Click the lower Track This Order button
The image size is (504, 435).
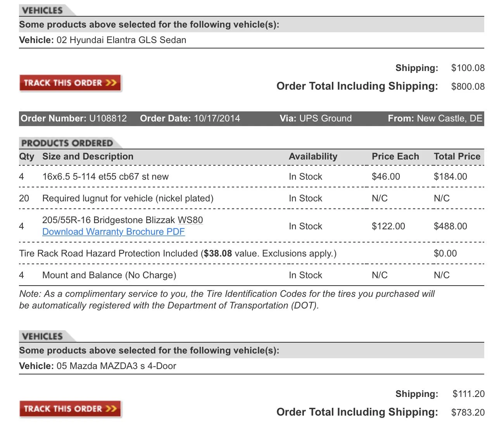(x=71, y=409)
